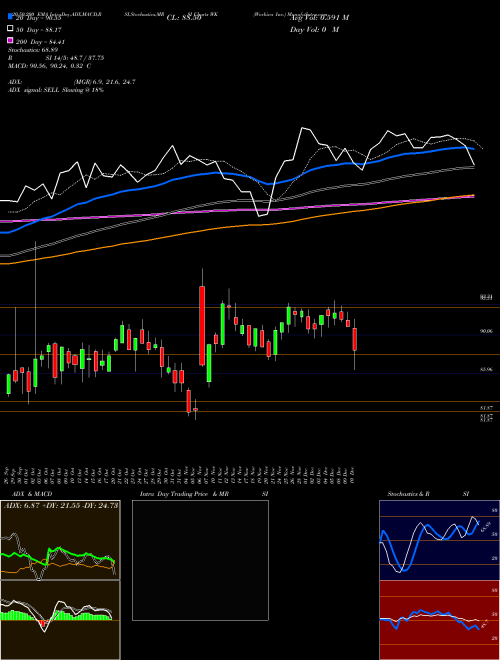
Task: Click the 'Intra Day Trading Price & MR' title
Action: coord(184,494)
